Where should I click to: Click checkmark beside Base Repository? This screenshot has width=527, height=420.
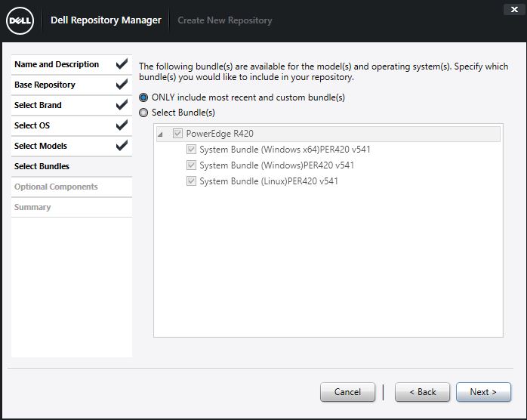(x=122, y=84)
